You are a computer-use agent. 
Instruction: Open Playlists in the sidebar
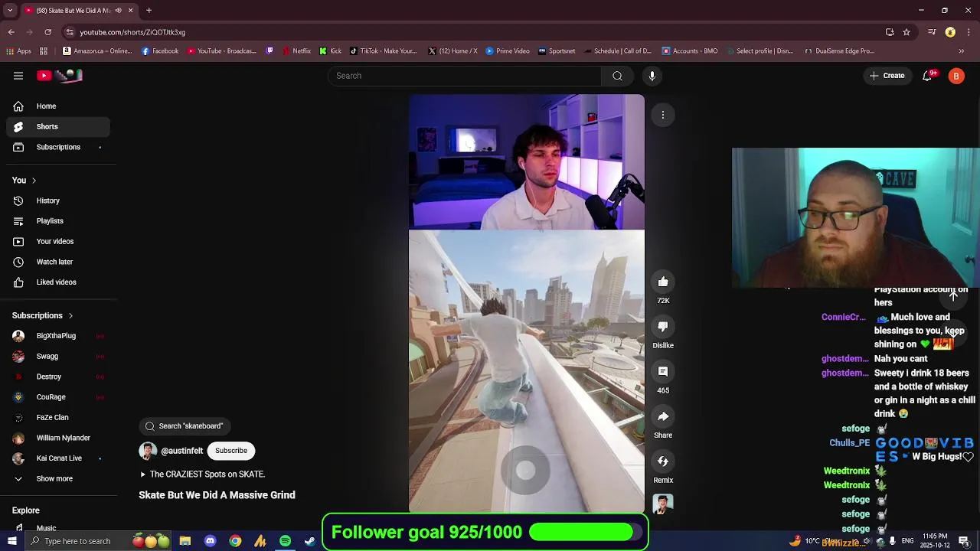point(58,221)
